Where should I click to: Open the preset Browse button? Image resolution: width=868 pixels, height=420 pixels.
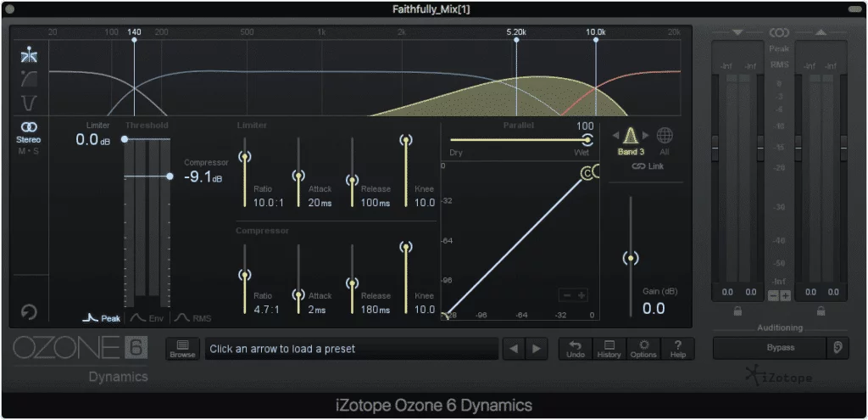(x=182, y=349)
